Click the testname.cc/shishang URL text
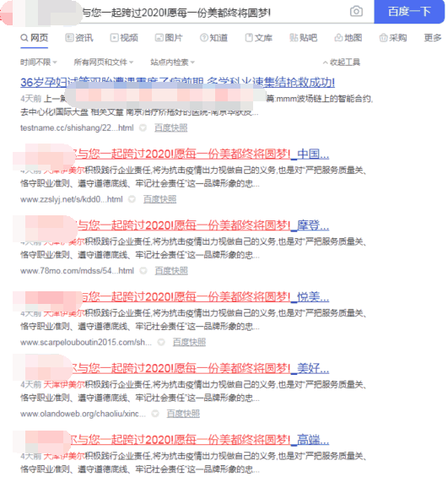 point(77,127)
